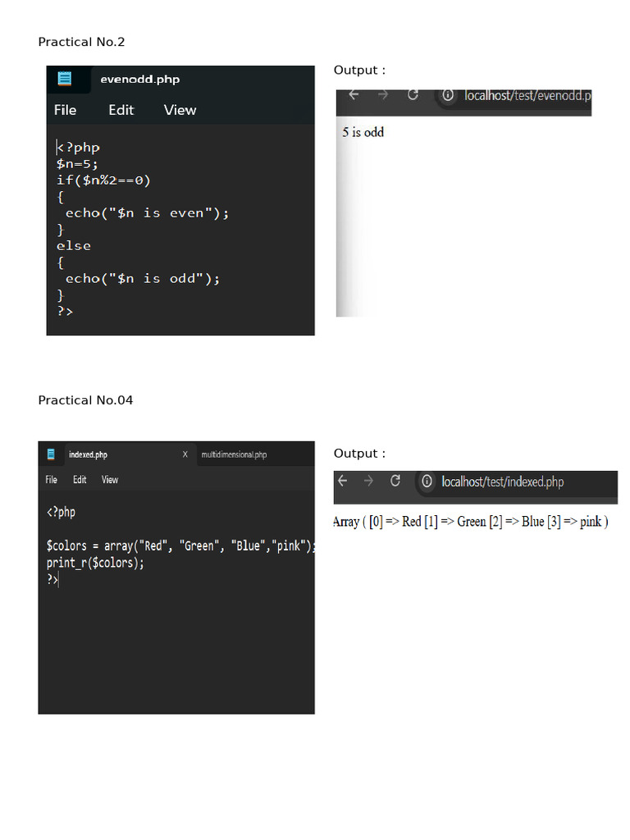Image resolution: width=630 pixels, height=840 pixels.
Task: Click the Notepad icon beside the indexed.php tab
Action: (51, 454)
